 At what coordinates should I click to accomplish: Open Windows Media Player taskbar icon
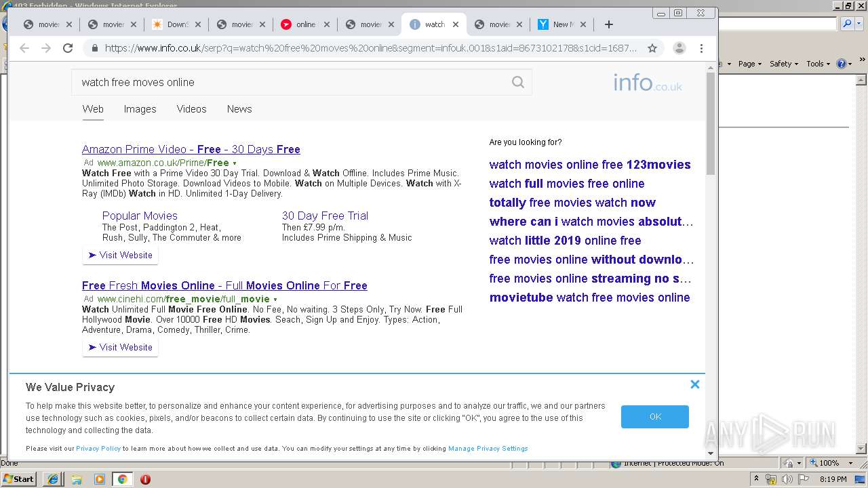pyautogui.click(x=100, y=479)
